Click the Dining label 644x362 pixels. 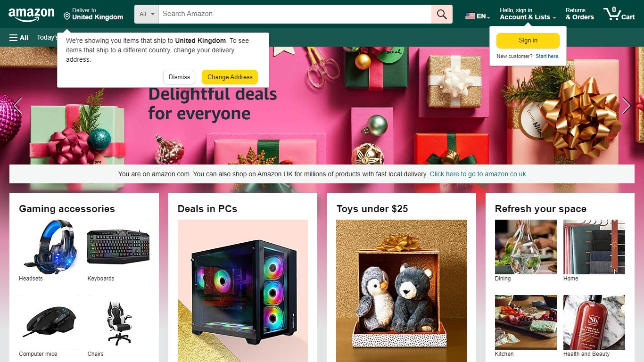503,279
